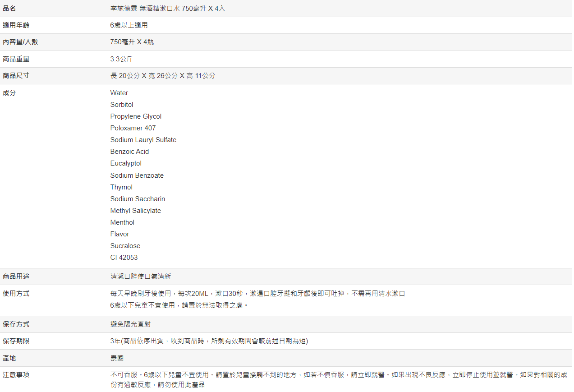
Task: Click the 注意事項 precautions label
Action: 16,374
